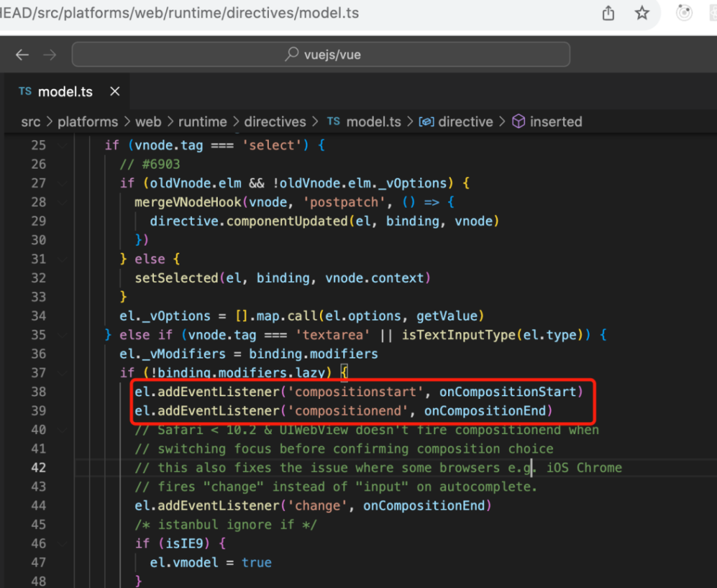
Task: Click the browser share icon
Action: [x=608, y=13]
